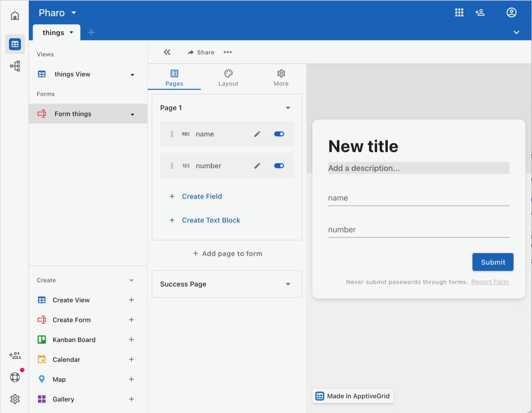The height and width of the screenshot is (413, 532).
Task: Select the things grid tab
Action: point(56,33)
